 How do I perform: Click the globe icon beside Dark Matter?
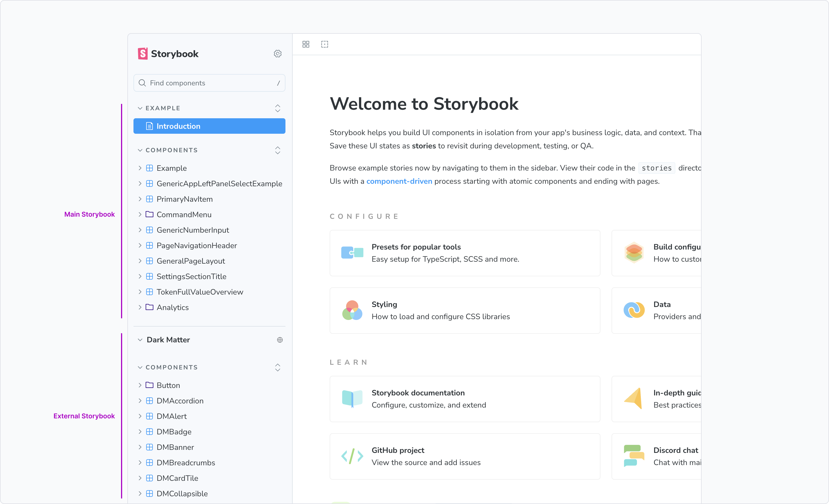(280, 340)
